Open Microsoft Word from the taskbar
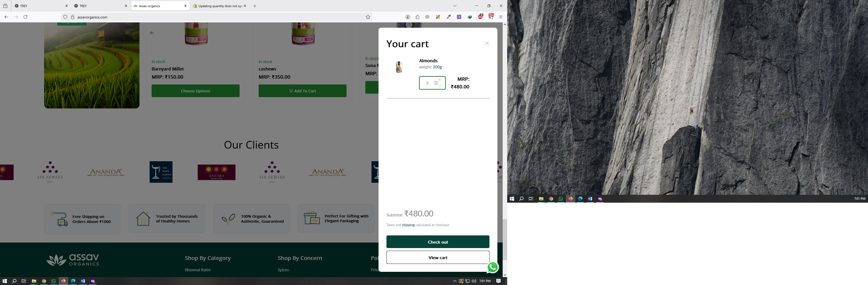868x285 pixels. [x=83, y=281]
